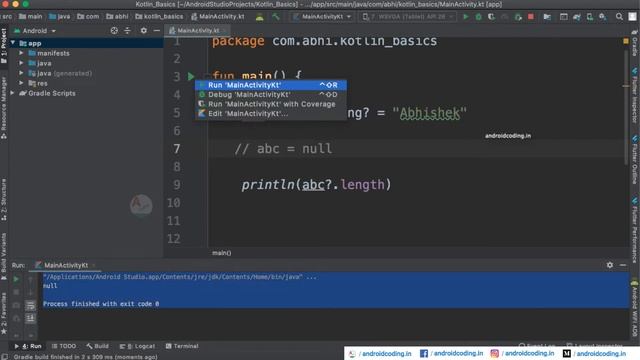The width and height of the screenshot is (640, 360).
Task: Open Search Everywhere magnifier icon
Action: pos(619,17)
